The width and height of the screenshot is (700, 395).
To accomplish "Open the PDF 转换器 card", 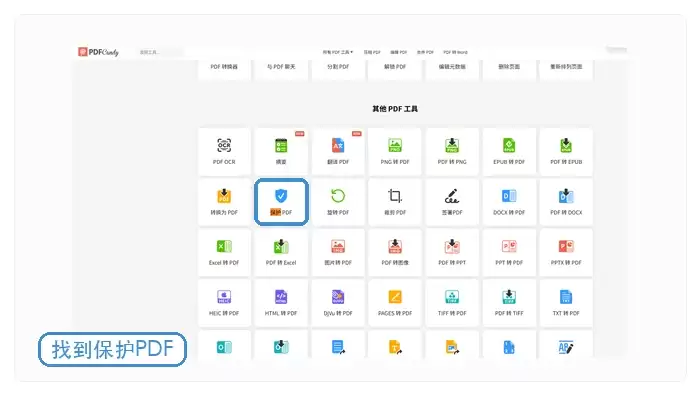I will point(224,69).
